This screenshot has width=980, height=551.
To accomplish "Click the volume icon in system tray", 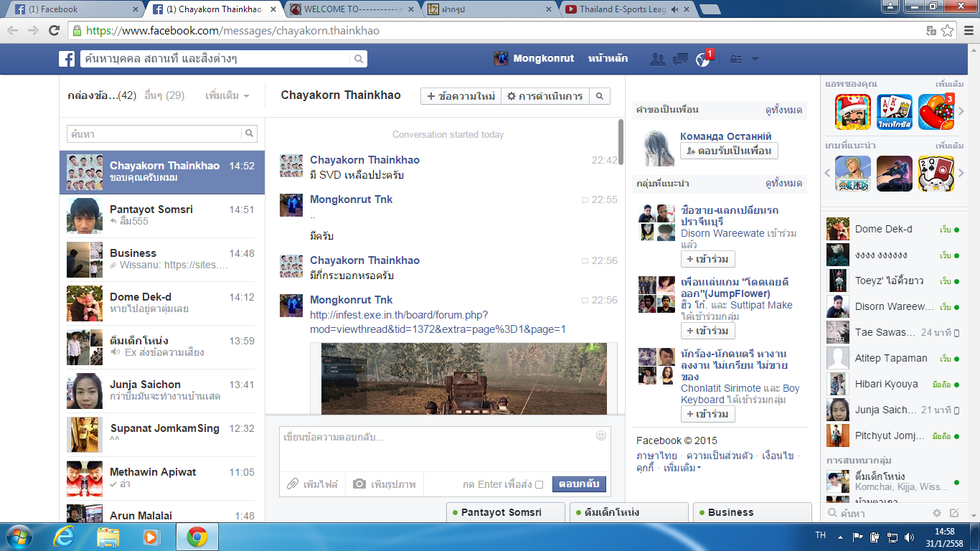I will (x=910, y=537).
